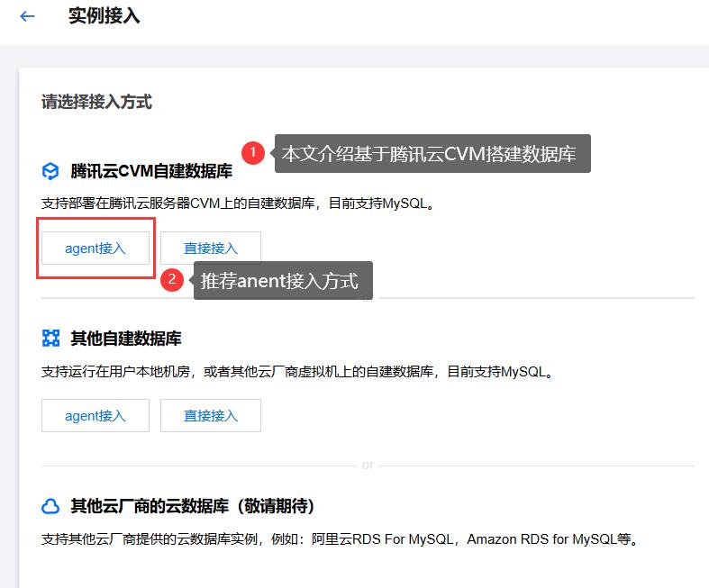Screen dimensions: 709x588
Task: Click 直接接入 under 其他自建数据库
Action: click(211, 415)
